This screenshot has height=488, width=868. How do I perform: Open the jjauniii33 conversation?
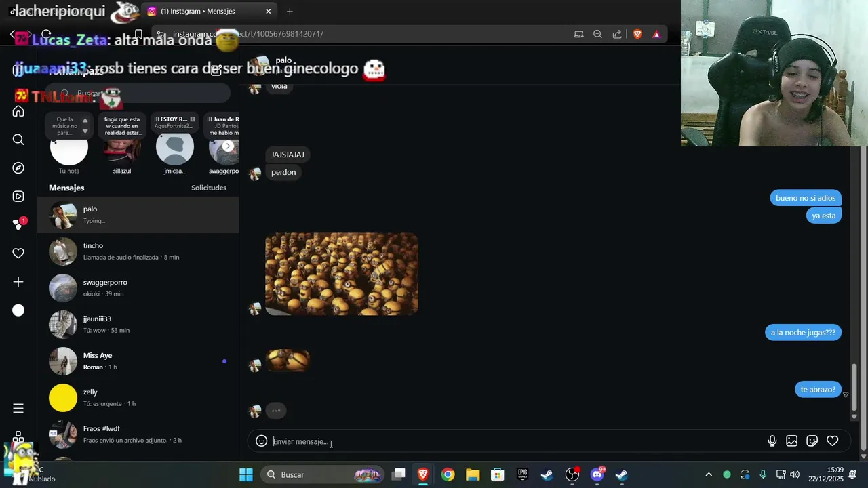coord(138,324)
